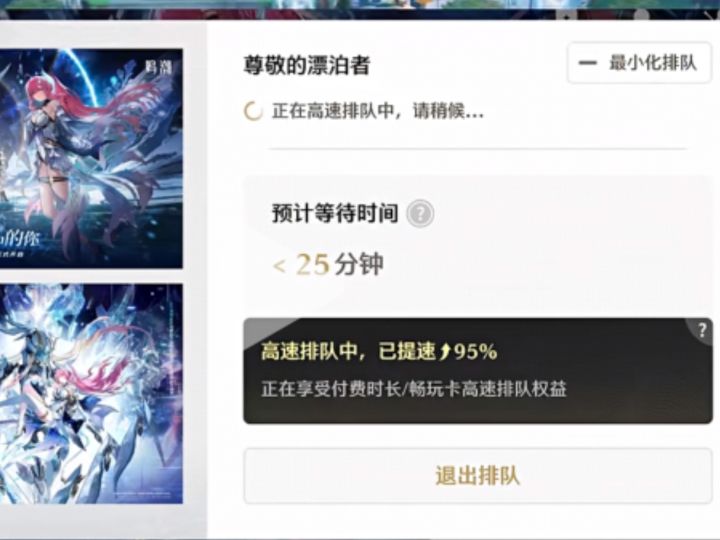
Task: Click the 25分钟 wait time value
Action: (x=339, y=264)
